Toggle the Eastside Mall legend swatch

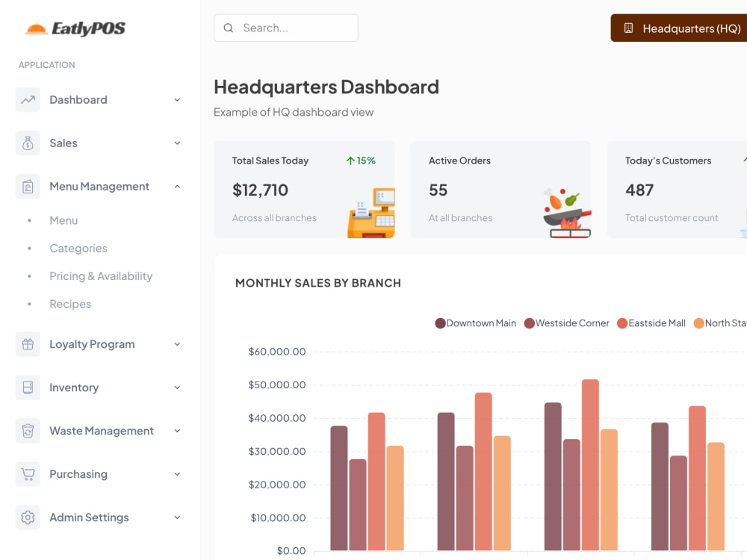[622, 323]
